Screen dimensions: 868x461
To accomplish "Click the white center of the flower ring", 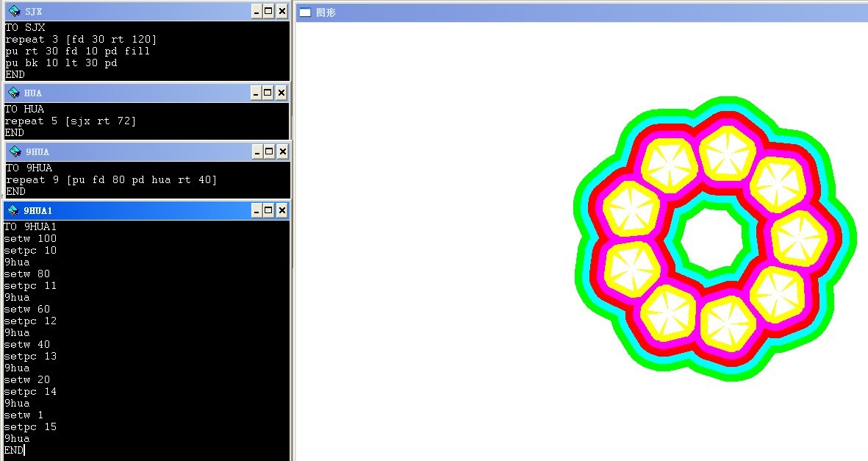I will click(x=710, y=238).
